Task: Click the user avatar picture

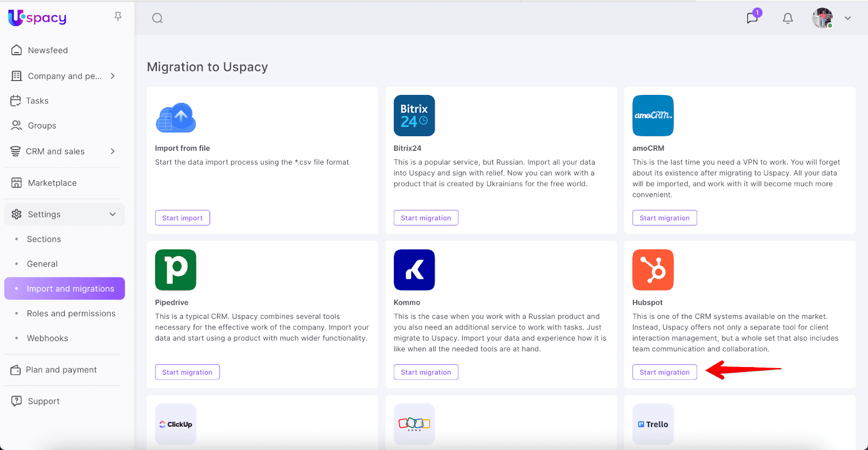Action: click(822, 18)
